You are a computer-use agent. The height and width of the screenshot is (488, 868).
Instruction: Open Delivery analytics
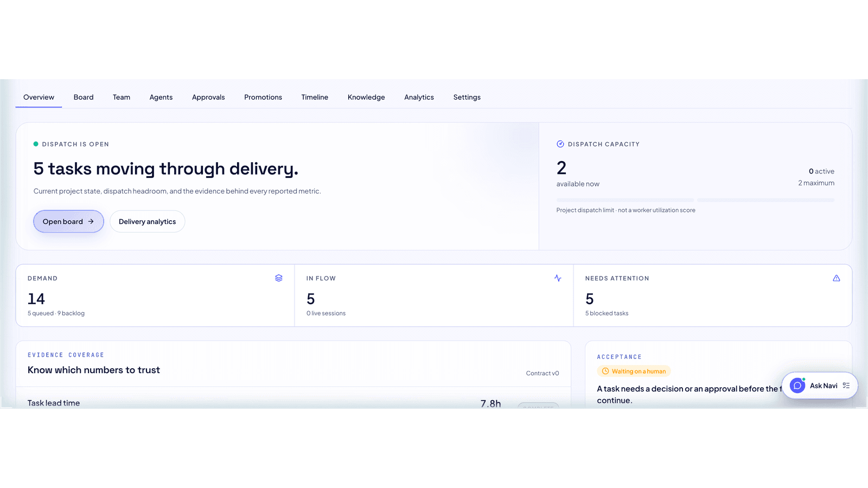click(x=148, y=221)
